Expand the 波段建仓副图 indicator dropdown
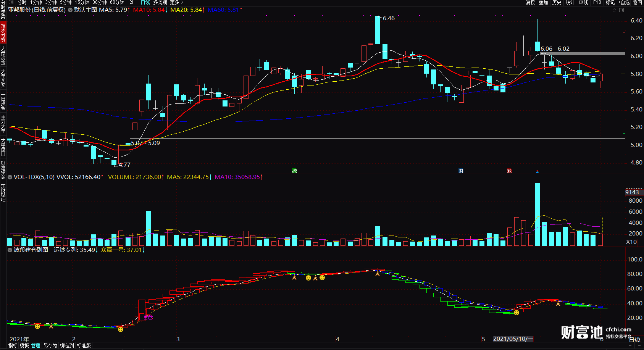This screenshot has height=350, width=644. [x=10, y=250]
